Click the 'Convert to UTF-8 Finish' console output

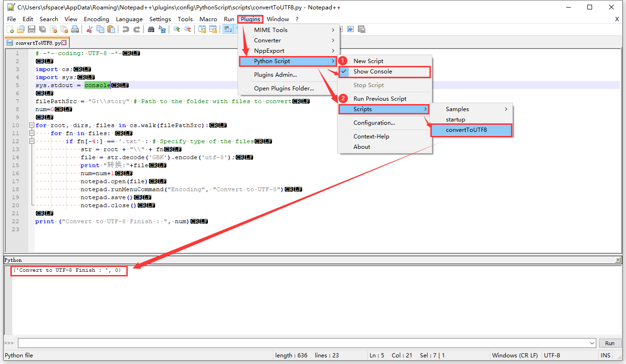[x=67, y=270]
